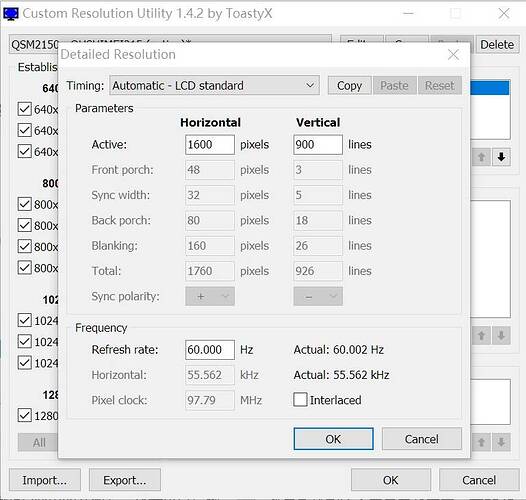
Task: Click the horizontal Sync width field showing 32
Action: coord(210,195)
